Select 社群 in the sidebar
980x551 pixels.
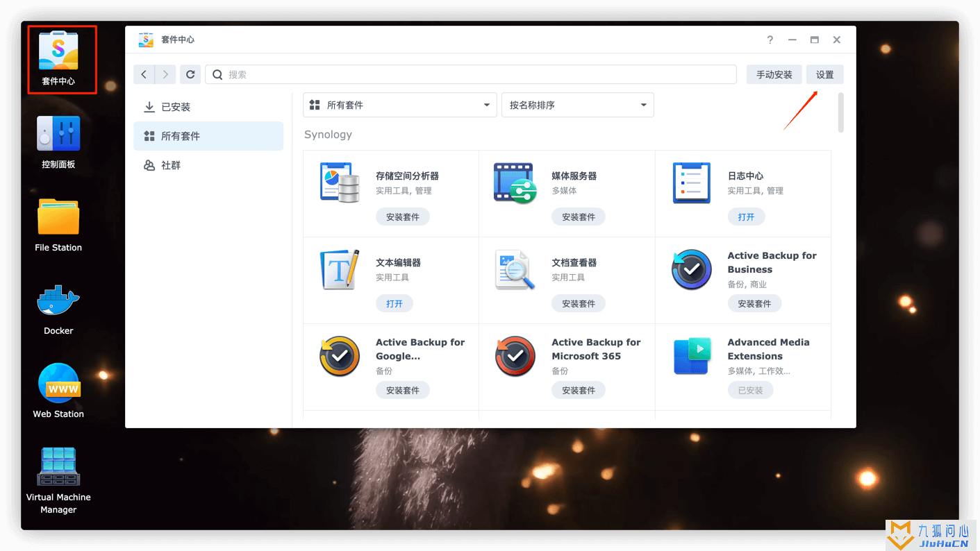pyautogui.click(x=208, y=165)
